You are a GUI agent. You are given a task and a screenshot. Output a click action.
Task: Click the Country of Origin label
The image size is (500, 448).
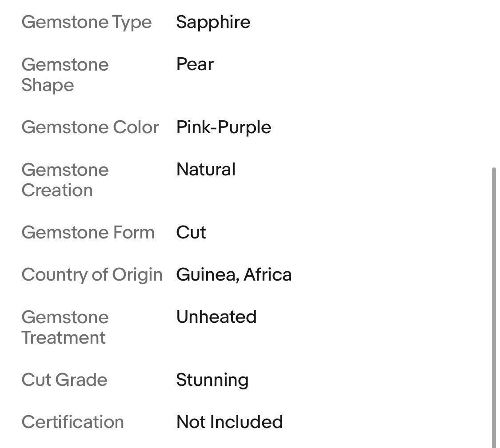pos(92,274)
